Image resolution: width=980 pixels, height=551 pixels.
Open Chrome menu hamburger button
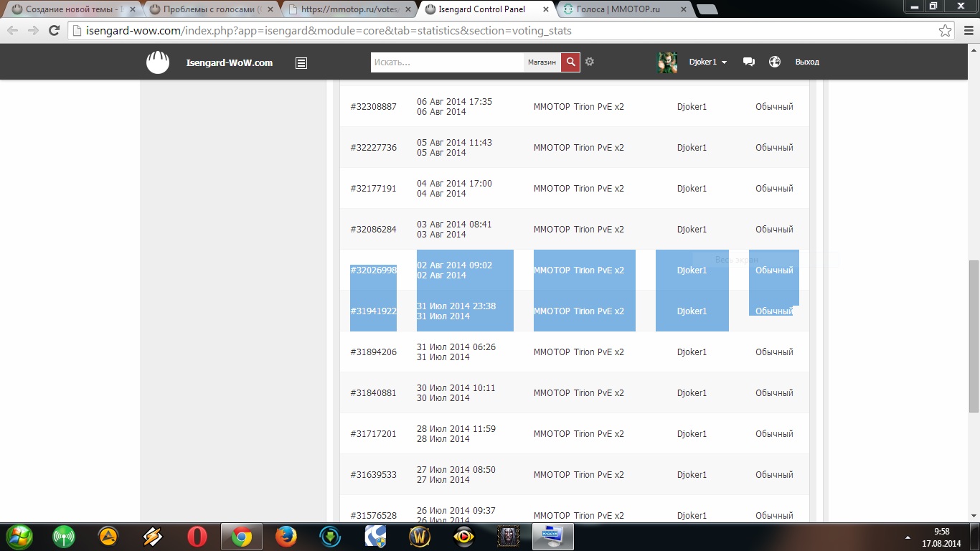(x=966, y=31)
